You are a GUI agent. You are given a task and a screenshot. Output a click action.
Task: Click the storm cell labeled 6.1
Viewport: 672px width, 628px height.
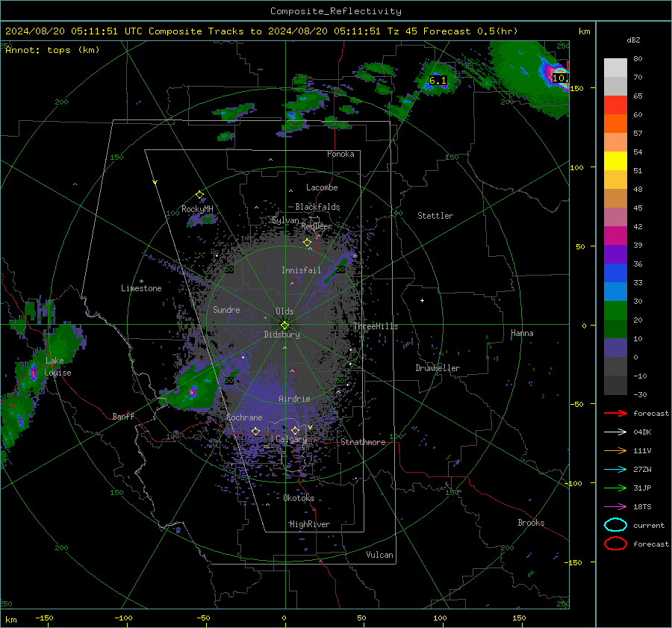point(438,80)
